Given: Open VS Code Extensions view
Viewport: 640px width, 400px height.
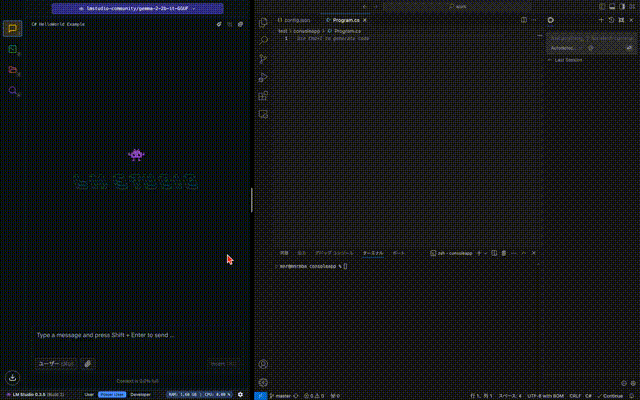Looking at the screenshot, I should tap(263, 96).
